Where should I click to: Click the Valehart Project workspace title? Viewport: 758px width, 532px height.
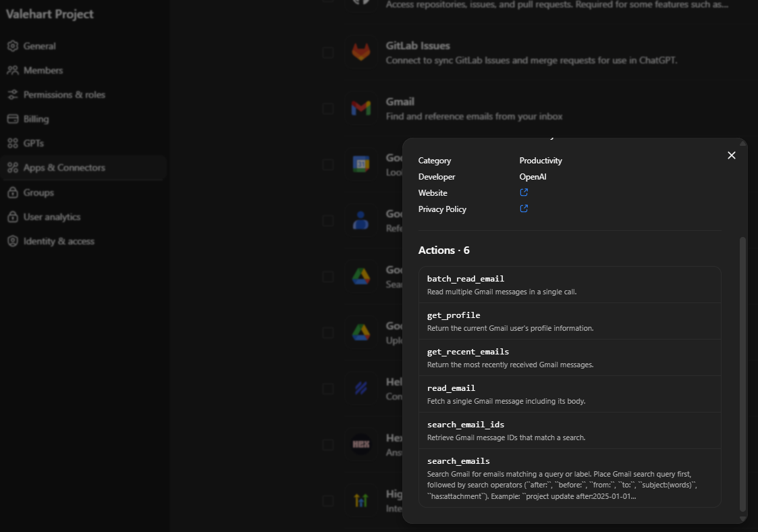(x=50, y=14)
